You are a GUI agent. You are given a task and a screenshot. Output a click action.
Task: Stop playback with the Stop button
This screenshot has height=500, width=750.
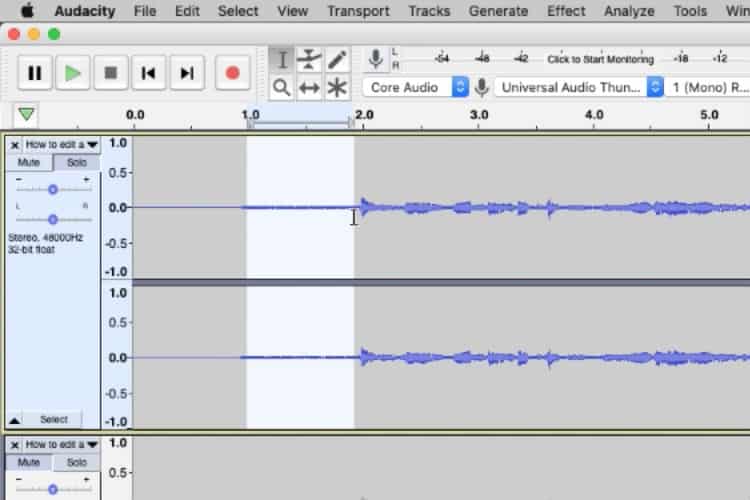(x=110, y=73)
